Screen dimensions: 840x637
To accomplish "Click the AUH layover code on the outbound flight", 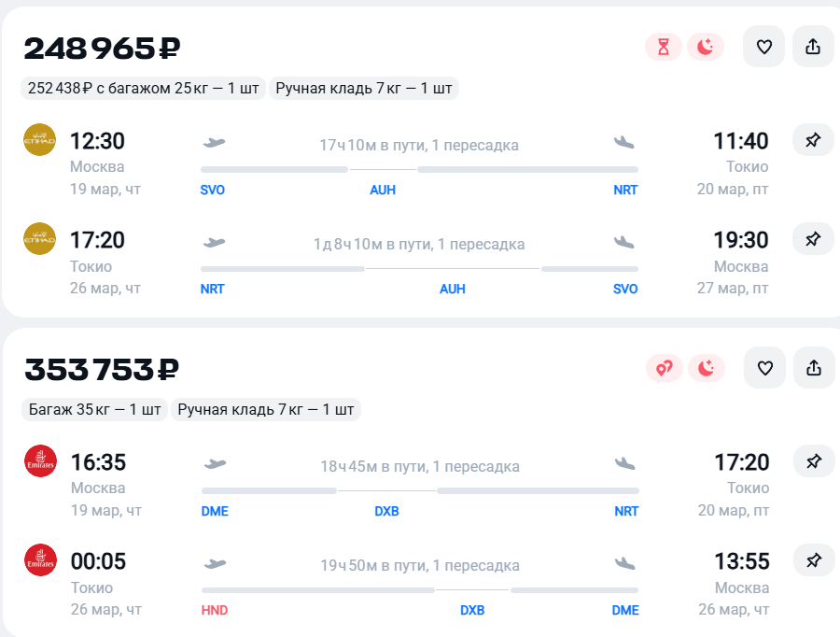I will (x=383, y=190).
